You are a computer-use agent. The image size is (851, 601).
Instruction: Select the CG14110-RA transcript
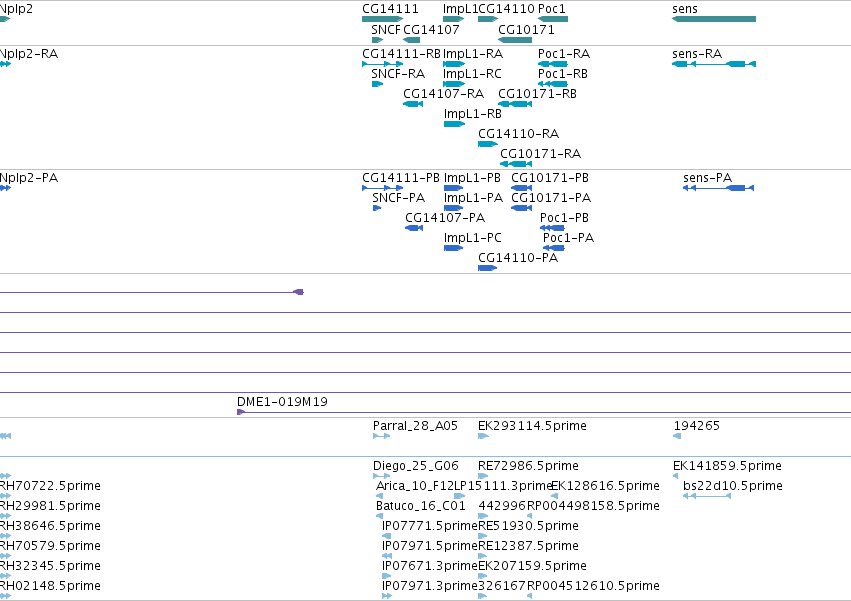[488, 144]
